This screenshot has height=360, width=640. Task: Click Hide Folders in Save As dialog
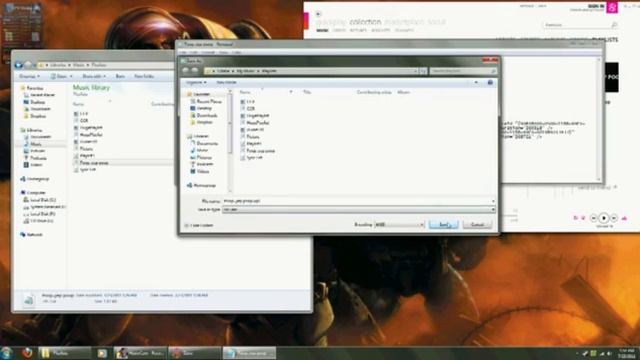tap(199, 225)
